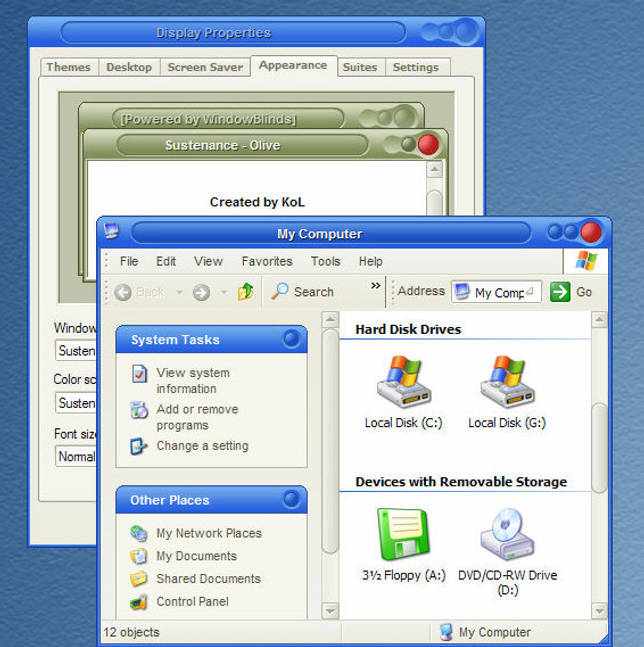Select the 3½ Floppy (A:) icon

coord(403,534)
